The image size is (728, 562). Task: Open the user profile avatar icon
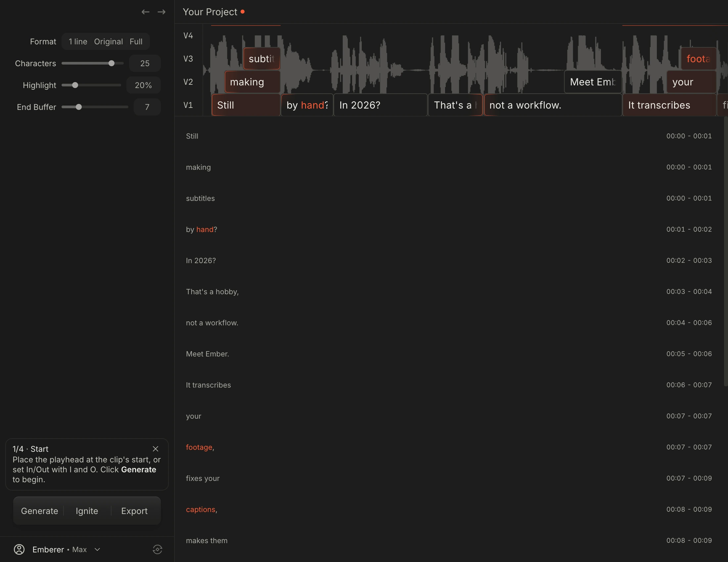(19, 549)
